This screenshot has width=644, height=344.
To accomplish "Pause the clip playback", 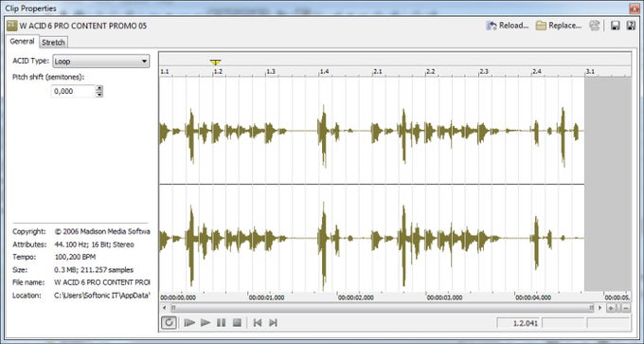I will (221, 322).
